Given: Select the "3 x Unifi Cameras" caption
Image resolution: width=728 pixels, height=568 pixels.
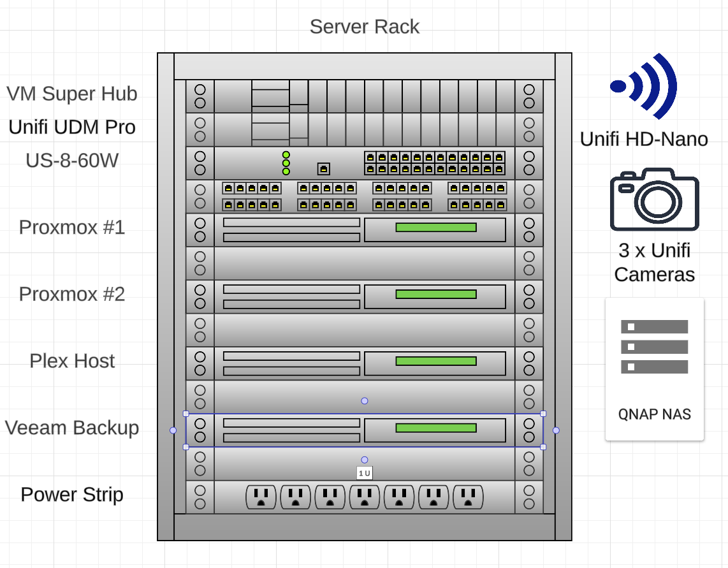Looking at the screenshot, I should tap(654, 263).
